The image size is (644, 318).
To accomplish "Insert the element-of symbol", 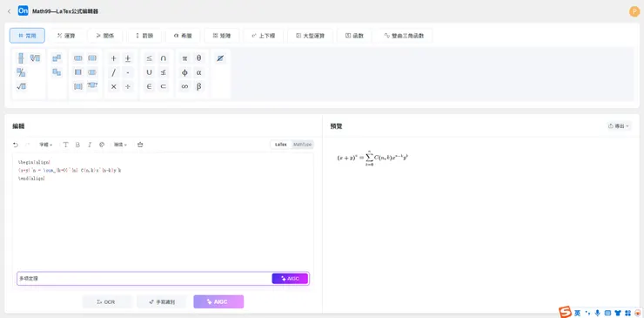I will point(149,87).
